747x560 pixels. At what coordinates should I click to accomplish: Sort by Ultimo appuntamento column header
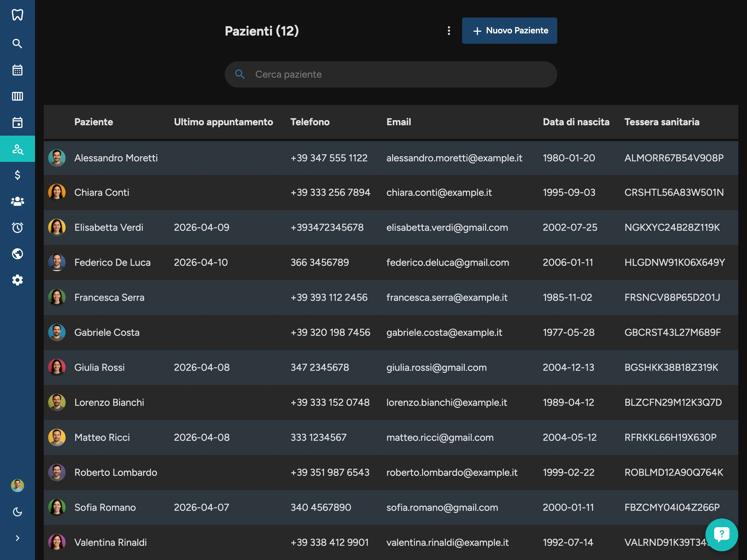pyautogui.click(x=223, y=122)
